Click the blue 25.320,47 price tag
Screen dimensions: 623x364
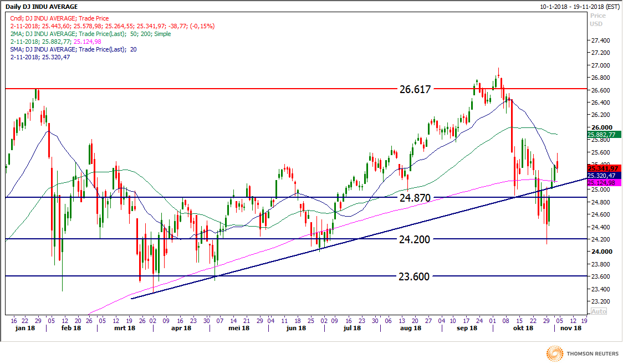[603, 176]
